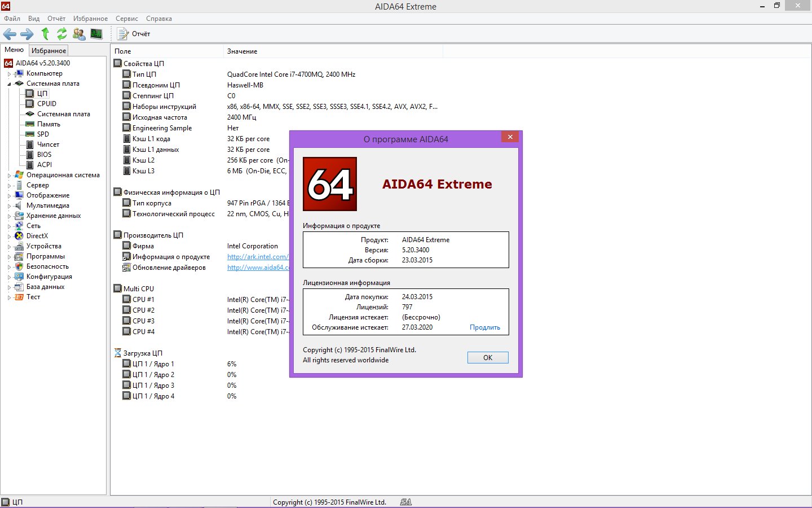The width and height of the screenshot is (812, 508).
Task: Expand the Хранение данных node
Action: click(9, 216)
